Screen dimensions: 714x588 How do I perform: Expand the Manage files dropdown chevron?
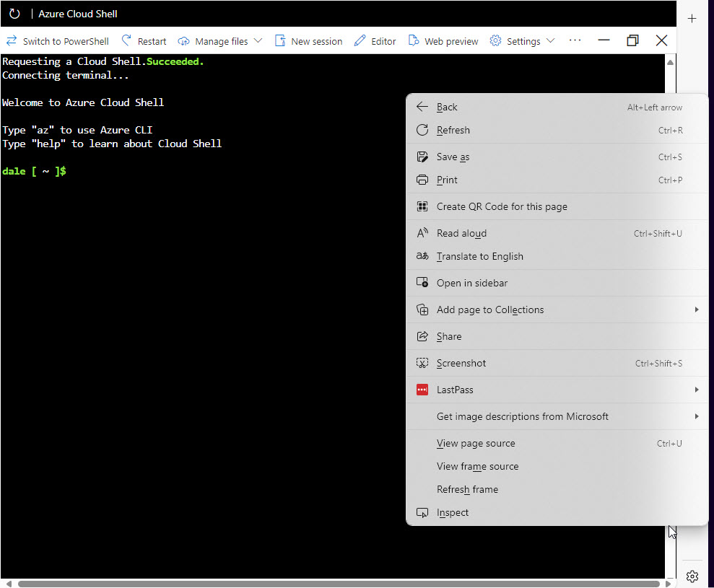(x=258, y=40)
